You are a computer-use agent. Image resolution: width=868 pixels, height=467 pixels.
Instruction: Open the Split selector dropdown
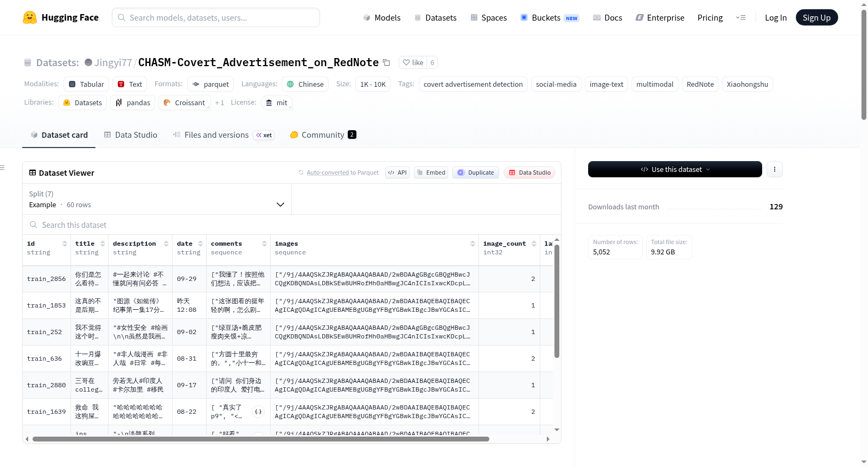(x=157, y=199)
